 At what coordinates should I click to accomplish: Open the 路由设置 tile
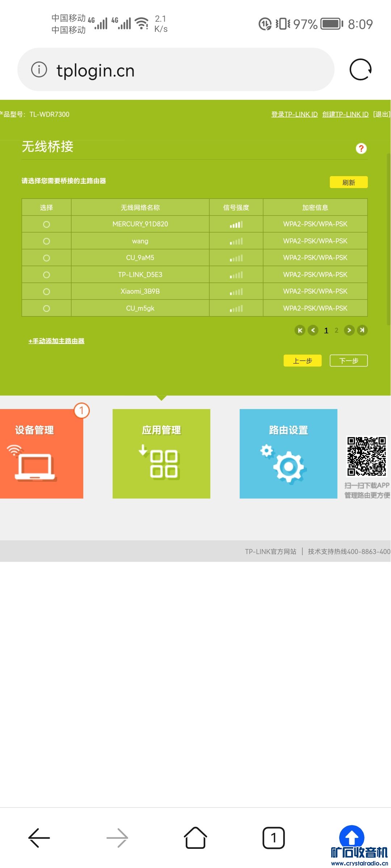289,454
